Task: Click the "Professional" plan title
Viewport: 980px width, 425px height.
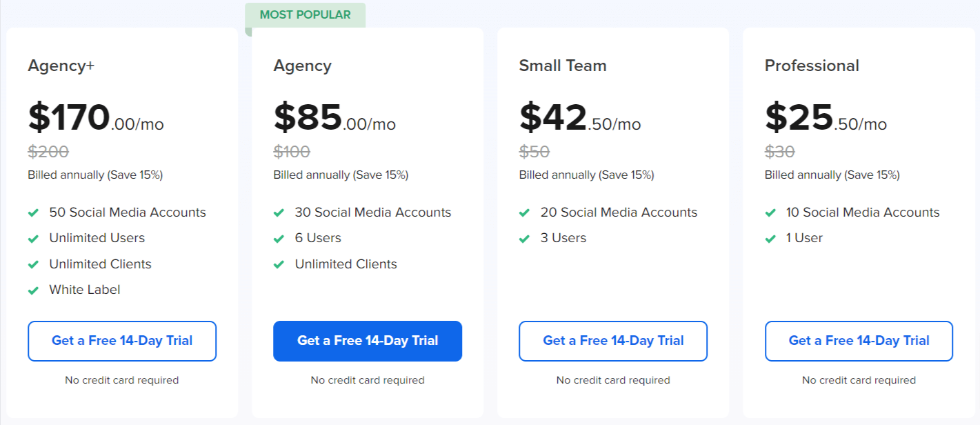Action: click(x=812, y=66)
